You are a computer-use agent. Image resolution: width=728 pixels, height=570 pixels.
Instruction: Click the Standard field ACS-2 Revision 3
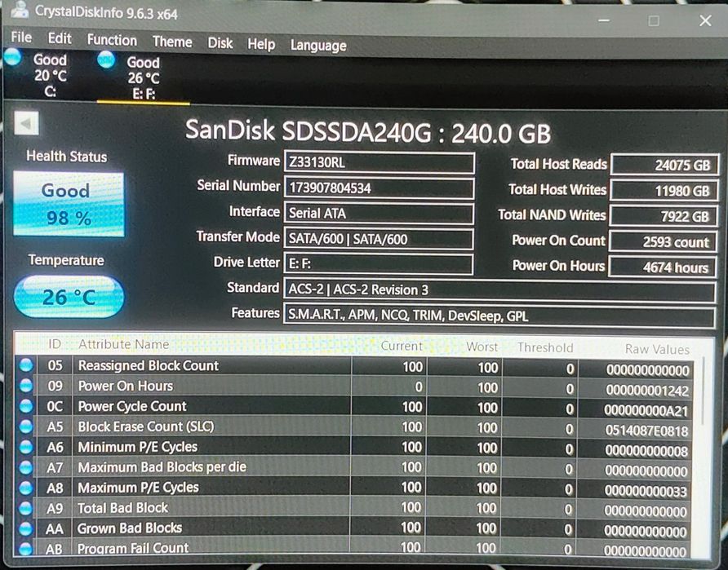tap(499, 290)
